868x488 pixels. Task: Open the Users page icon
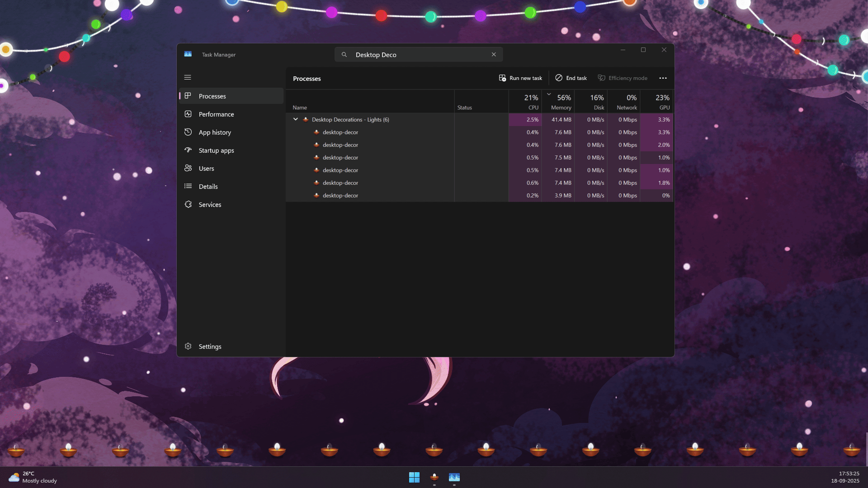[188, 168]
